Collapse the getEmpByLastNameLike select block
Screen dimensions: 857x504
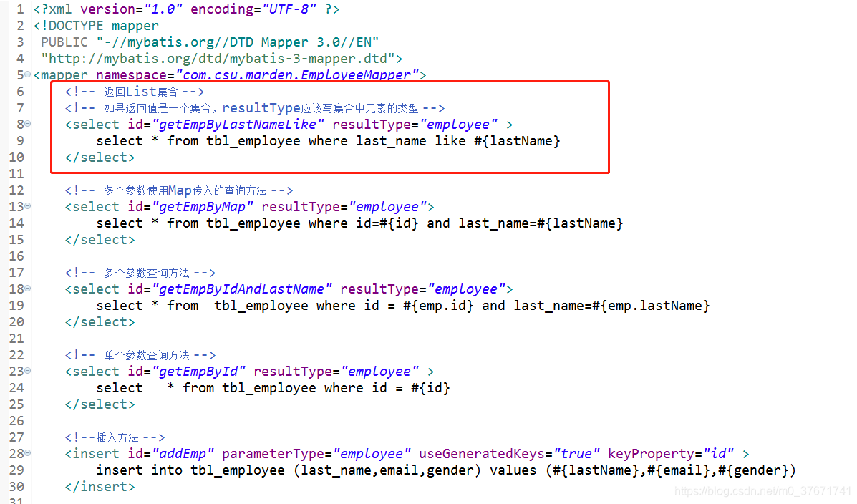pyautogui.click(x=29, y=124)
